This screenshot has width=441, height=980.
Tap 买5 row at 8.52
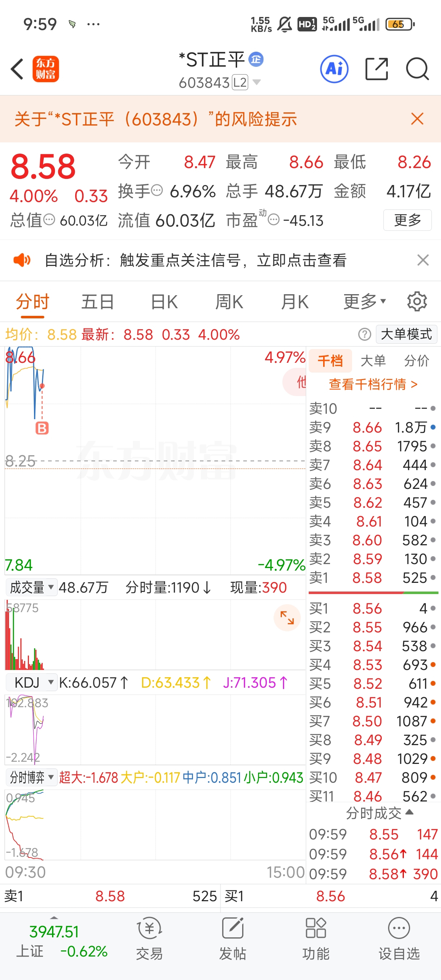(373, 683)
